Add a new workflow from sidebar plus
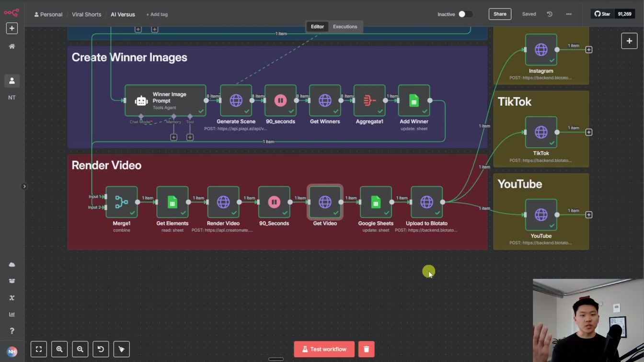Screen dimensions: 644x362 coord(12,28)
